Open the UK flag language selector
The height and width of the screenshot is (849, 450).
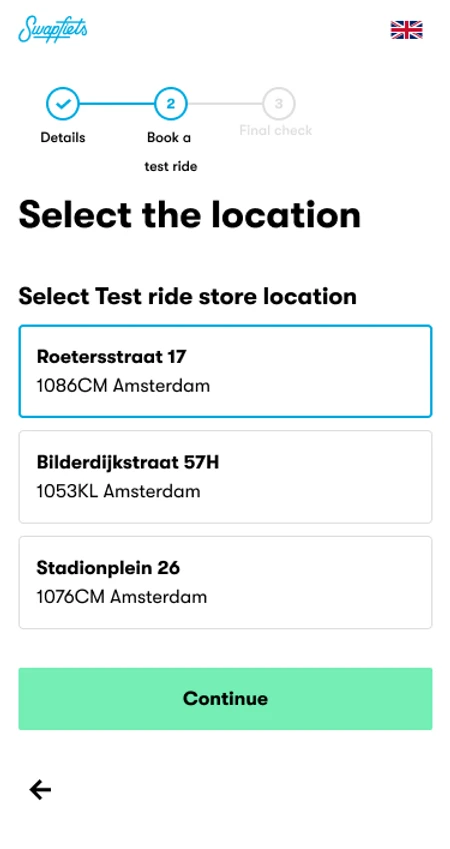[406, 30]
